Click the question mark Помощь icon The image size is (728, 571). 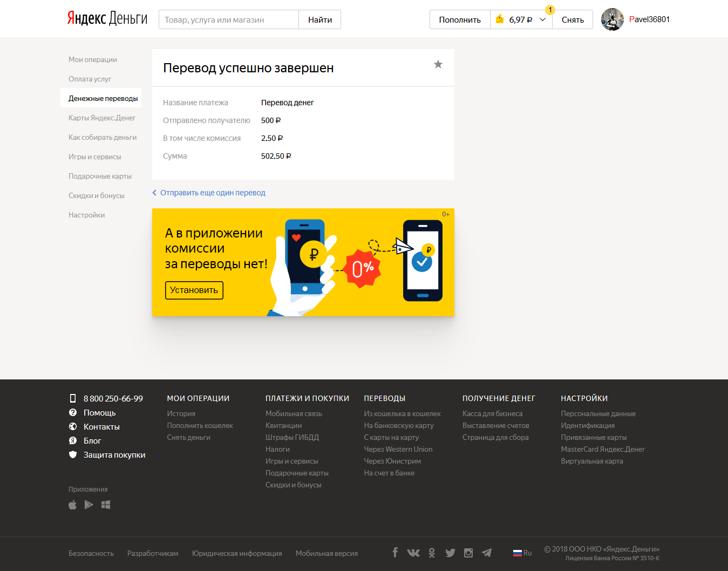point(73,412)
